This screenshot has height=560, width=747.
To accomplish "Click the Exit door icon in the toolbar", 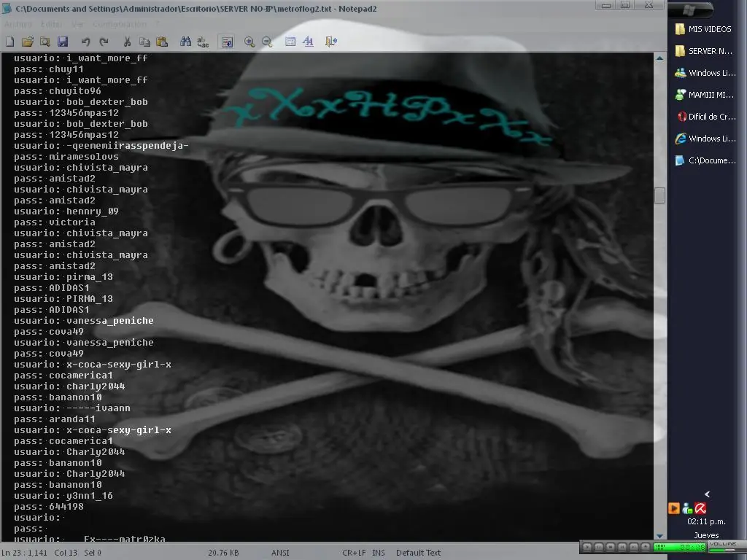I will 330,42.
